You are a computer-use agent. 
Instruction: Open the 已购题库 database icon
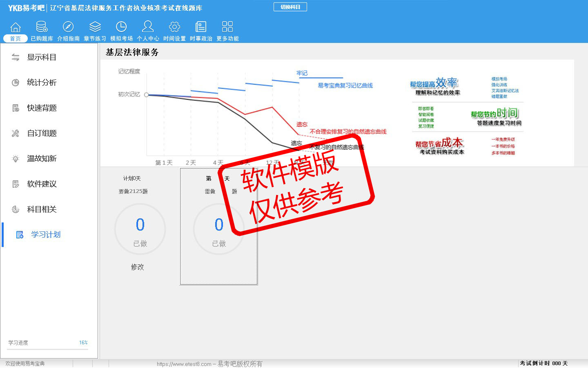pyautogui.click(x=42, y=27)
